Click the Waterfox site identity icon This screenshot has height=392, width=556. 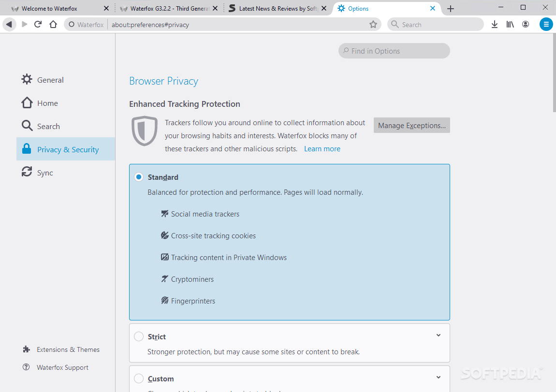point(72,25)
